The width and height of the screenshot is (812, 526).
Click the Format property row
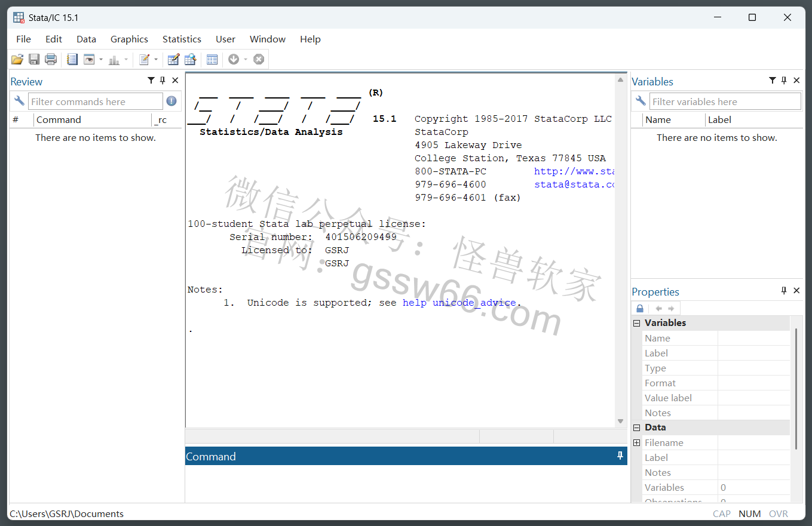(x=716, y=383)
